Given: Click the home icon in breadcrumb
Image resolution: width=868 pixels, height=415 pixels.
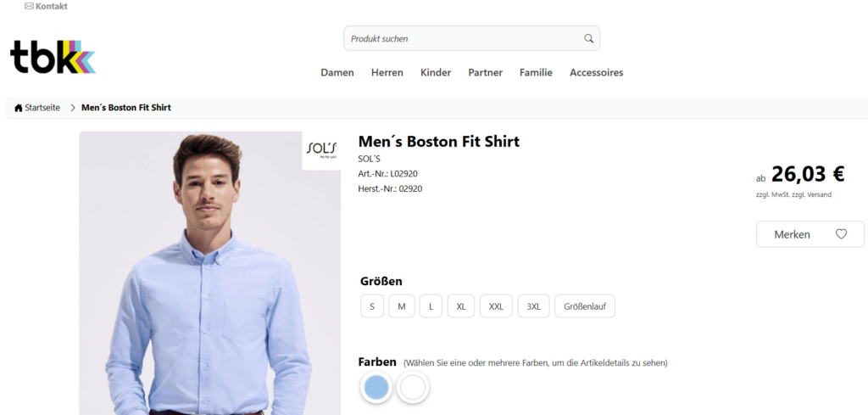Looking at the screenshot, I should pos(18,108).
